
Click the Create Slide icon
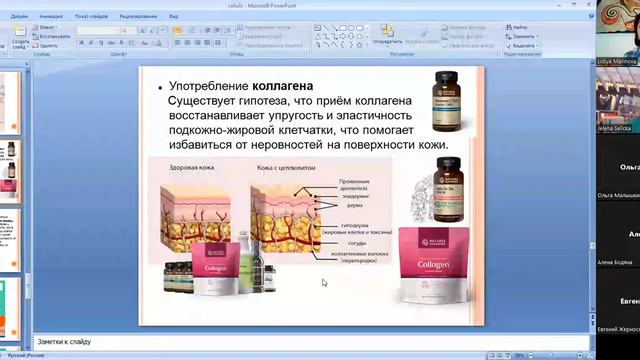click(x=19, y=31)
